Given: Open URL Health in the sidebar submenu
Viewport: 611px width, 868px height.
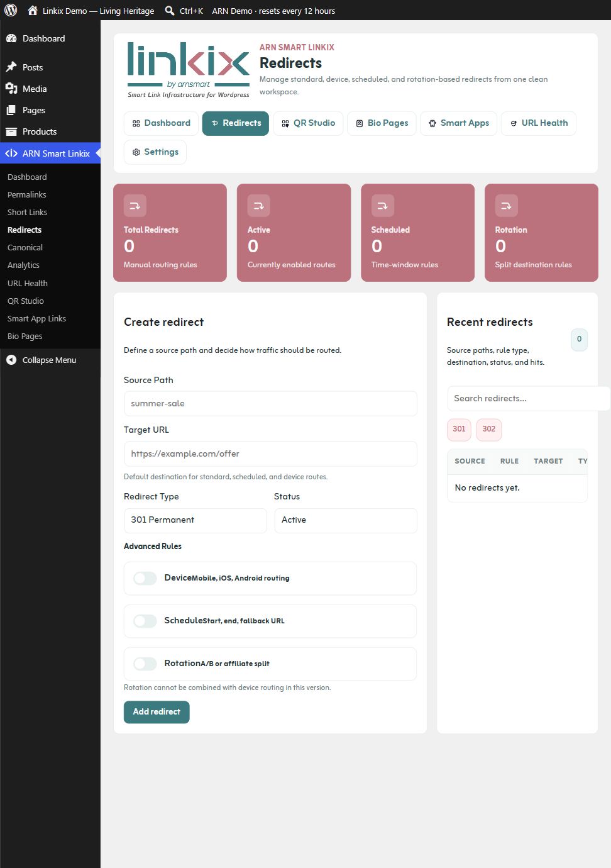Looking at the screenshot, I should [x=27, y=283].
